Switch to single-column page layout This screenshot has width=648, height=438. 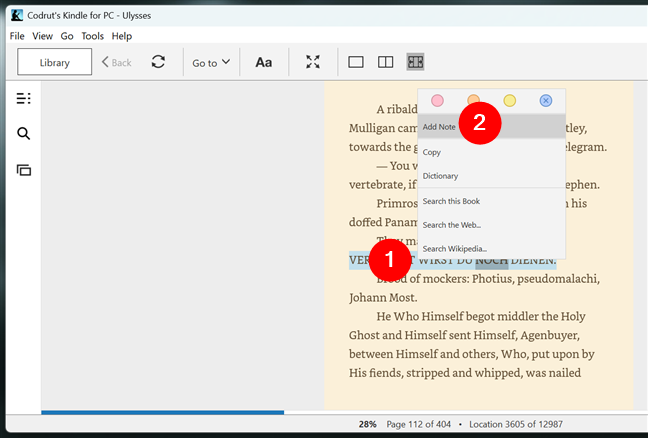[355, 62]
